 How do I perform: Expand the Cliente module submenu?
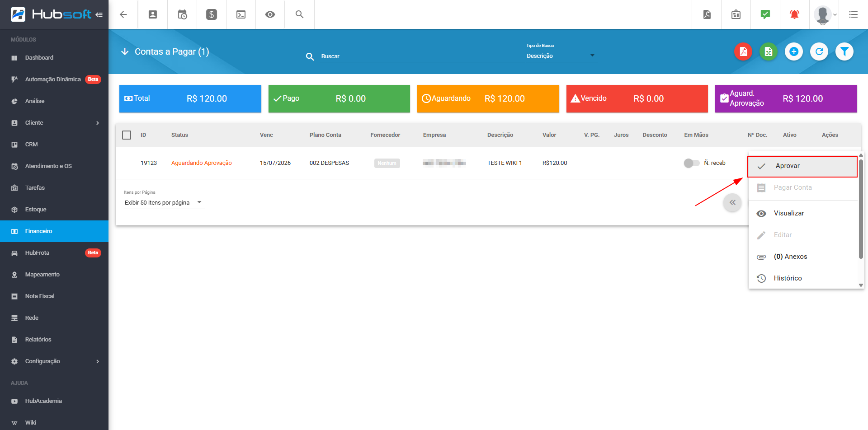[98, 123]
